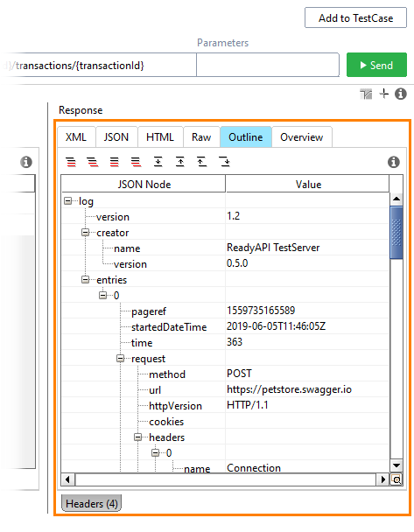Image resolution: width=414 pixels, height=532 pixels.
Task: Collapse the creator node
Action: 86,233
